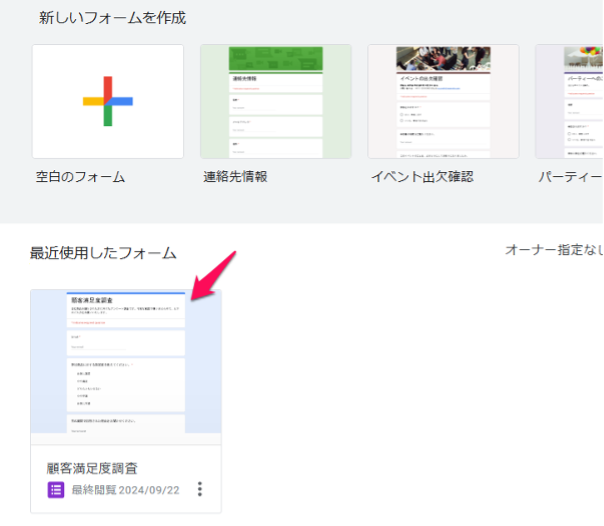Open the オーナー指定なし owner filter dropdown
The image size is (604, 526).
(554, 250)
